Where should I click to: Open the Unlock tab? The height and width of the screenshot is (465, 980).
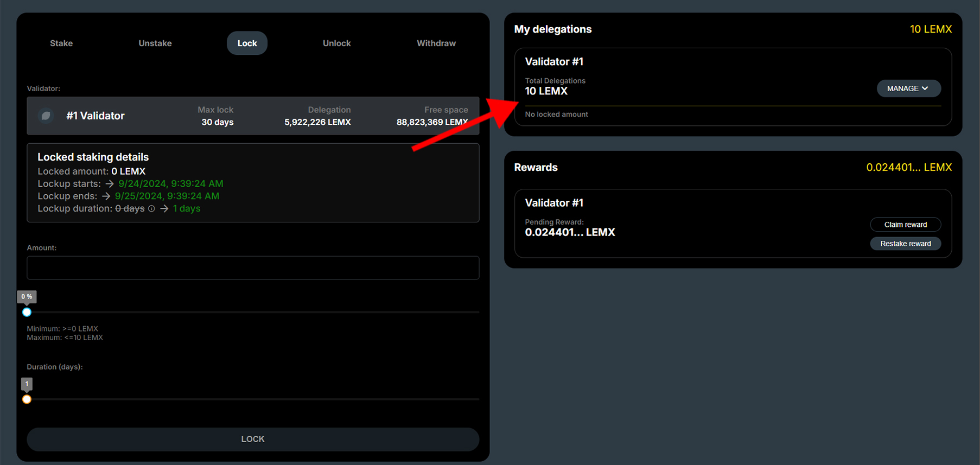click(x=336, y=43)
